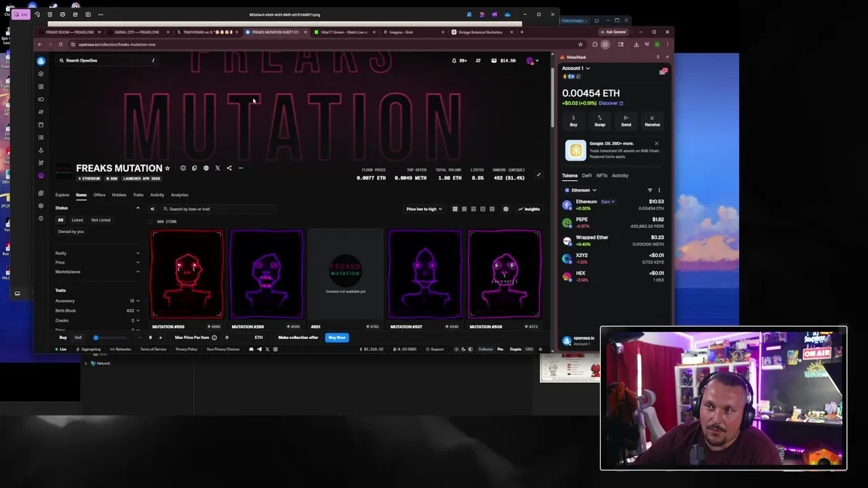The width and height of the screenshot is (868, 488).
Task: Expand the Accessory trait filter
Action: 98,301
